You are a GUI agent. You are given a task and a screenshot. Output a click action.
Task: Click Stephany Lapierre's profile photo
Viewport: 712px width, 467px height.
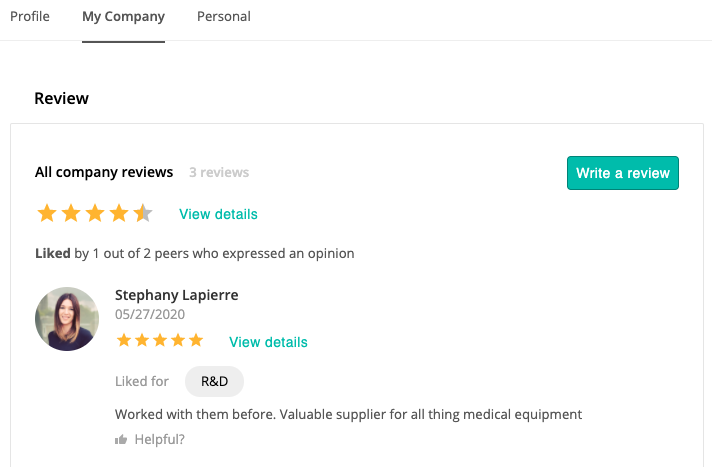point(67,319)
